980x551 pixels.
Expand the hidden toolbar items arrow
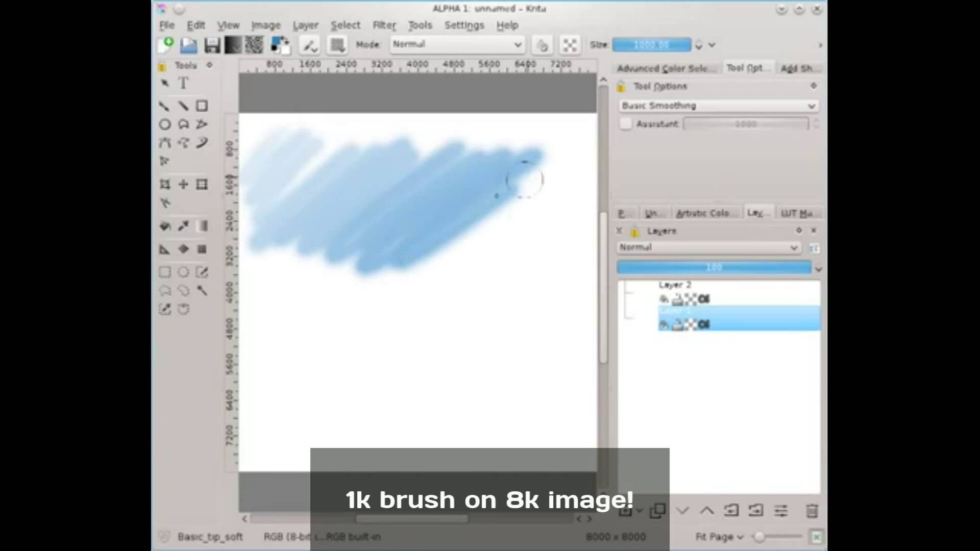click(820, 45)
